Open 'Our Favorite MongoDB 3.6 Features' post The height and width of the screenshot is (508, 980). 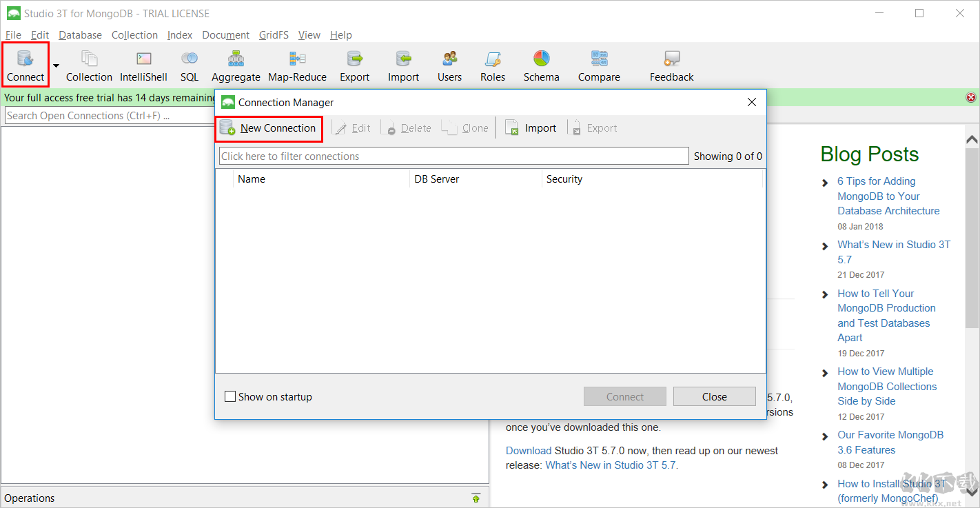pyautogui.click(x=890, y=443)
